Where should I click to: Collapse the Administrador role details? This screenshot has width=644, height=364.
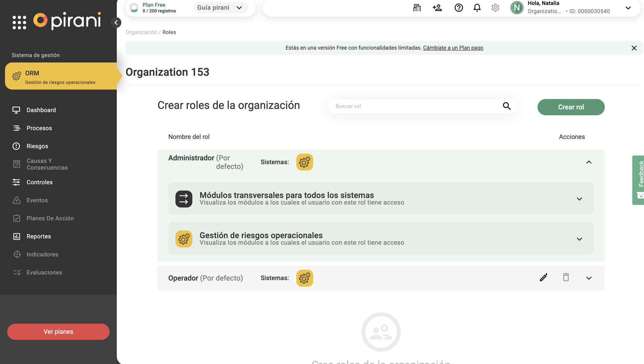point(589,162)
